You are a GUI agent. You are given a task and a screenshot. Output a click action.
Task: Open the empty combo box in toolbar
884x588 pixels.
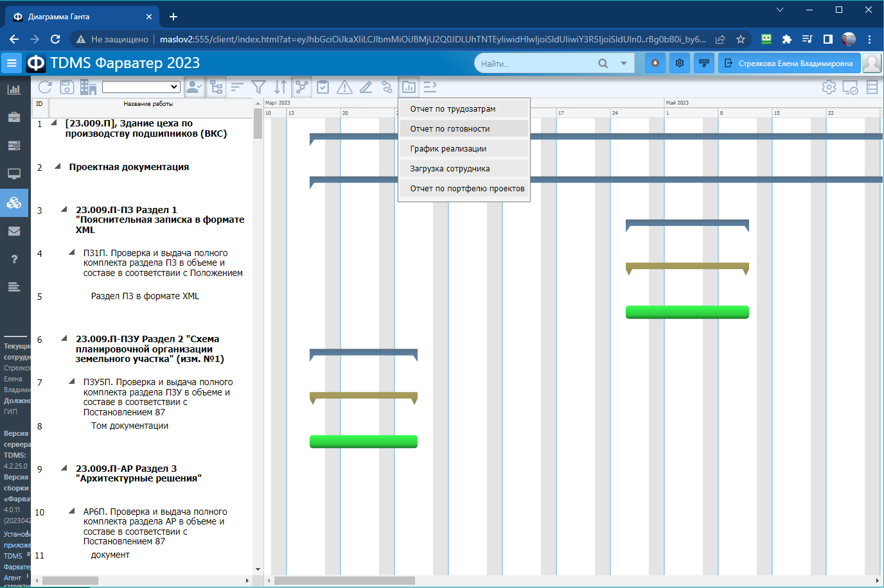[141, 87]
